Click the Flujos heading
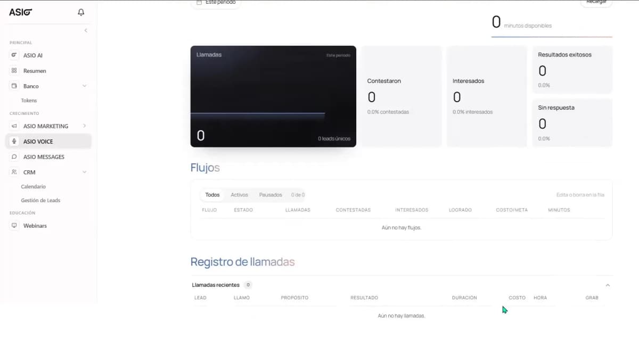Image resolution: width=639 pixels, height=364 pixels. click(205, 168)
